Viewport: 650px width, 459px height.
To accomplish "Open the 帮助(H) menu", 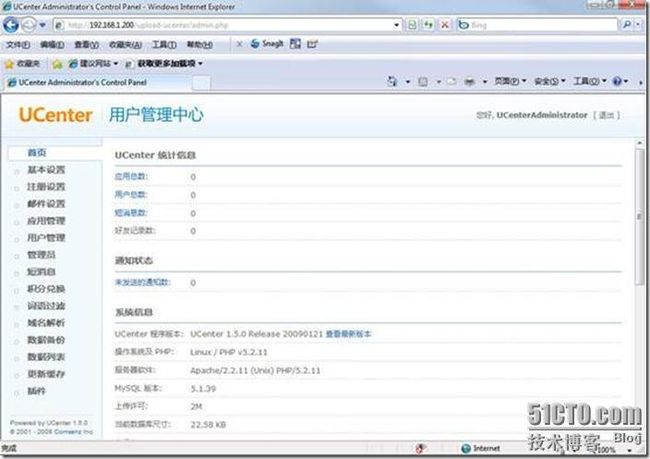I will coord(200,44).
